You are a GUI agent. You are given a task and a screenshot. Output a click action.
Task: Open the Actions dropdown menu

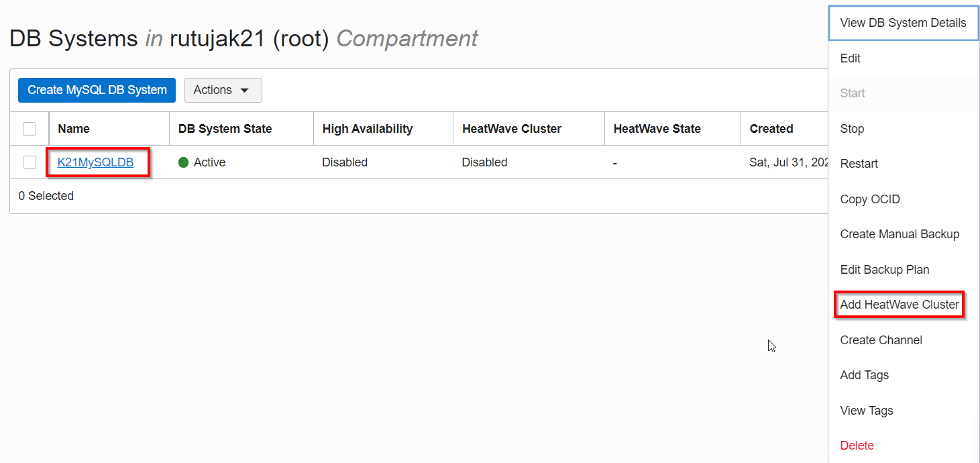pos(223,89)
